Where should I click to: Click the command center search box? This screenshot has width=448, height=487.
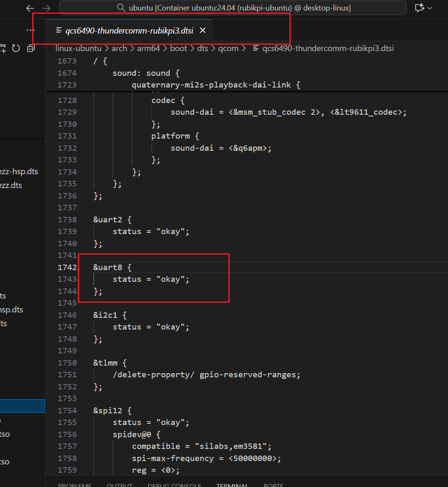click(x=233, y=8)
